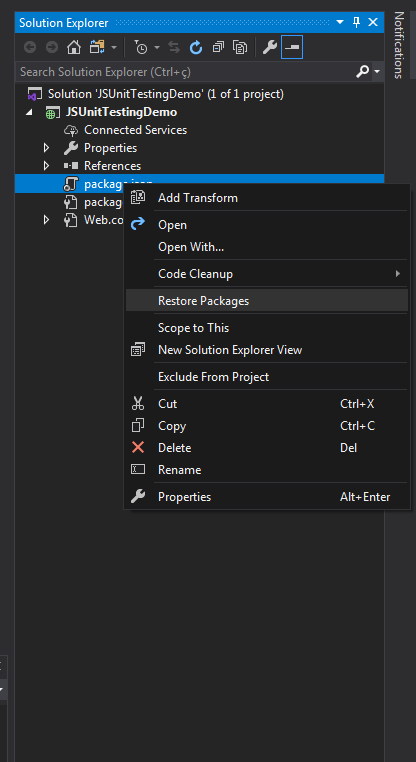
Task: Click the Collapse All toolbar icon
Action: pos(218,47)
